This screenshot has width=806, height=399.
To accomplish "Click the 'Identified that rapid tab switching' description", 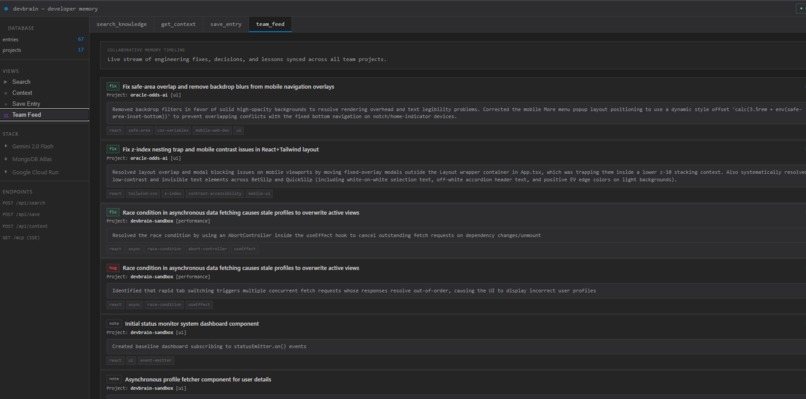I will (x=354, y=291).
